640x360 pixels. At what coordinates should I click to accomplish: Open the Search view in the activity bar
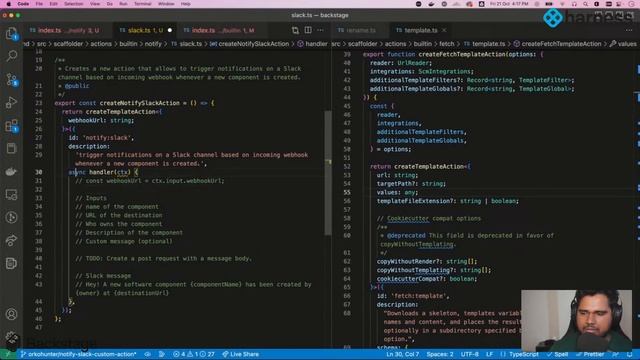11,56
